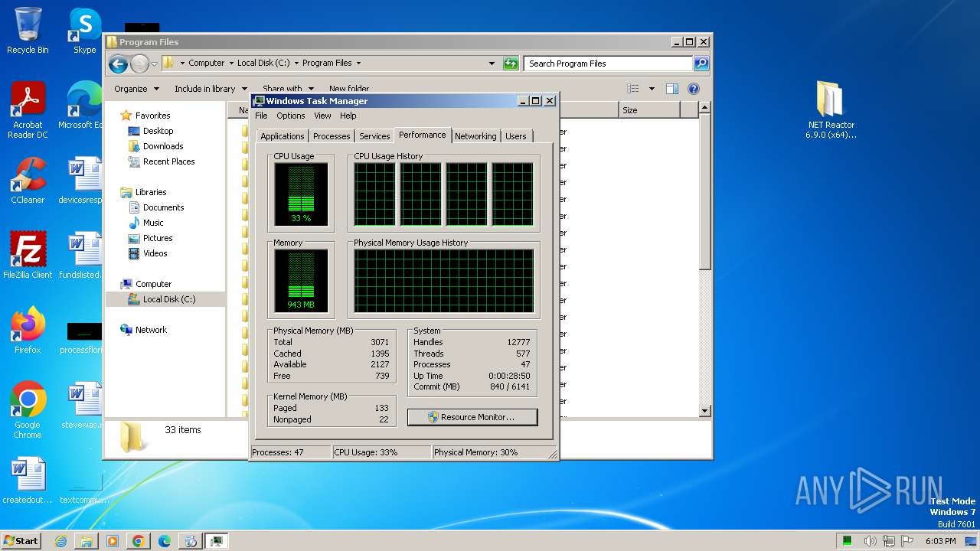Open the Organize dropdown menu
This screenshot has width=980, height=551.
pyautogui.click(x=136, y=89)
